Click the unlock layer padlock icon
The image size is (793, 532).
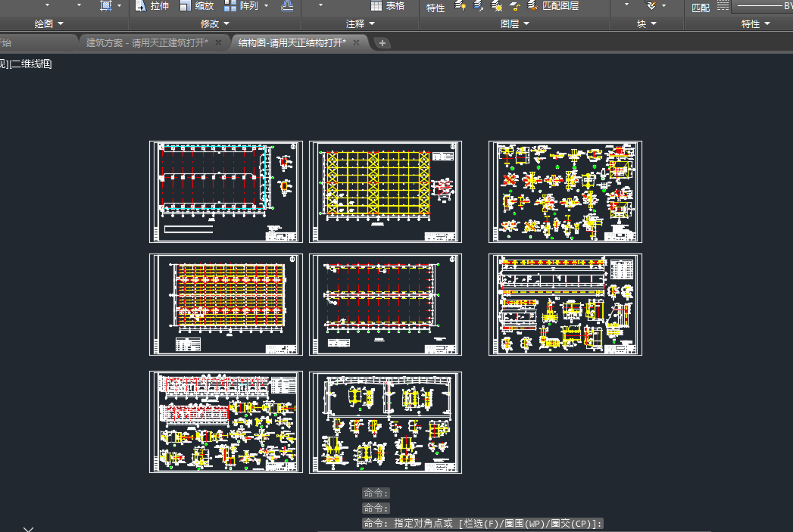514,6
